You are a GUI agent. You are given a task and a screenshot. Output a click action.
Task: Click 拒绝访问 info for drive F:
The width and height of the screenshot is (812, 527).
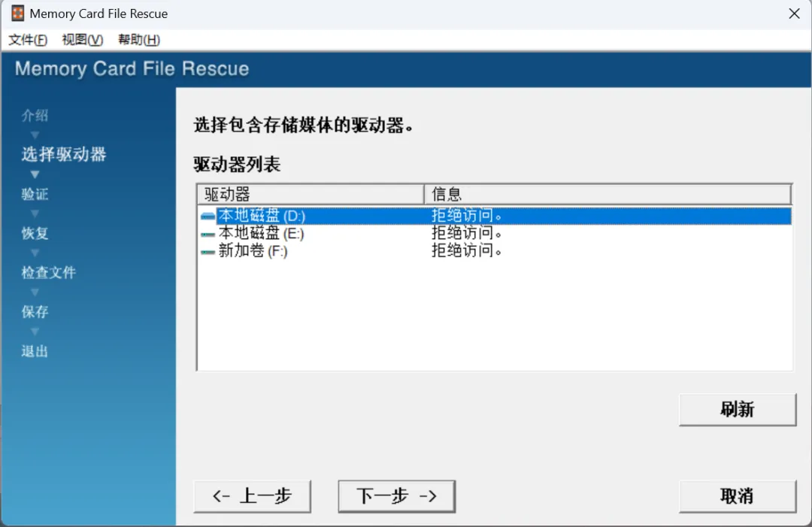[x=467, y=251]
